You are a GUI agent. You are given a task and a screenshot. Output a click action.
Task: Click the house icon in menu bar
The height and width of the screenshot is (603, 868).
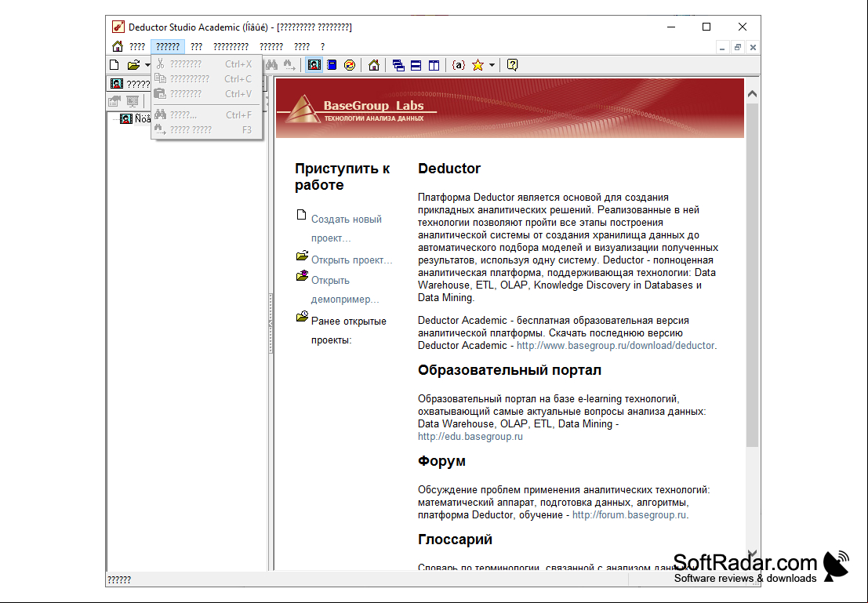click(x=118, y=46)
